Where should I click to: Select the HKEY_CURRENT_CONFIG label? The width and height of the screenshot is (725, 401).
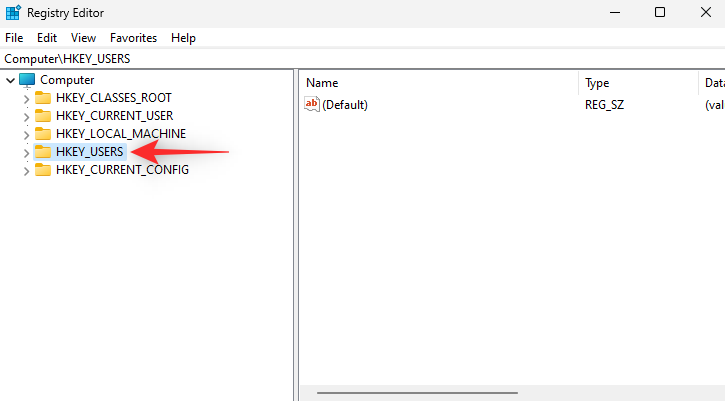[123, 170]
